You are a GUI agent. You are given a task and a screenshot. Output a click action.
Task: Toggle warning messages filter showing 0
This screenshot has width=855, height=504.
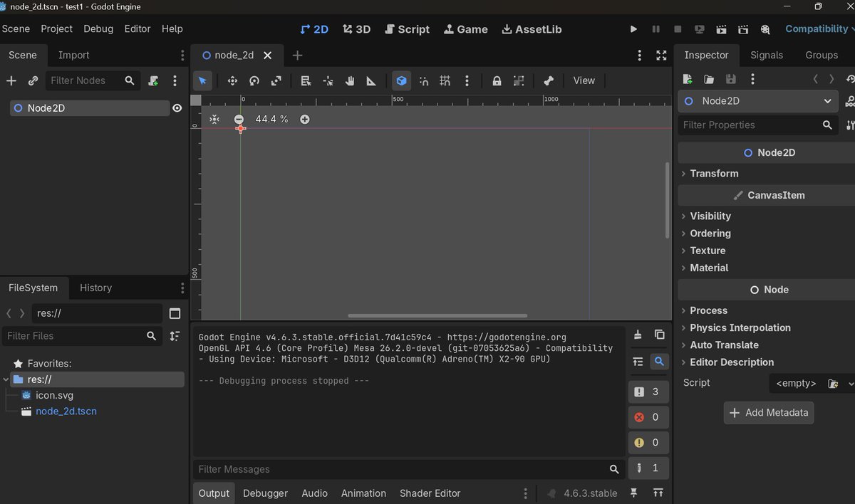pos(648,443)
